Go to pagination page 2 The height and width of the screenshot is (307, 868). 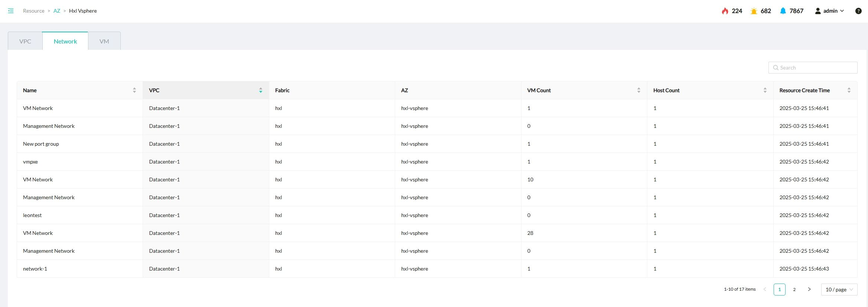[x=794, y=290]
